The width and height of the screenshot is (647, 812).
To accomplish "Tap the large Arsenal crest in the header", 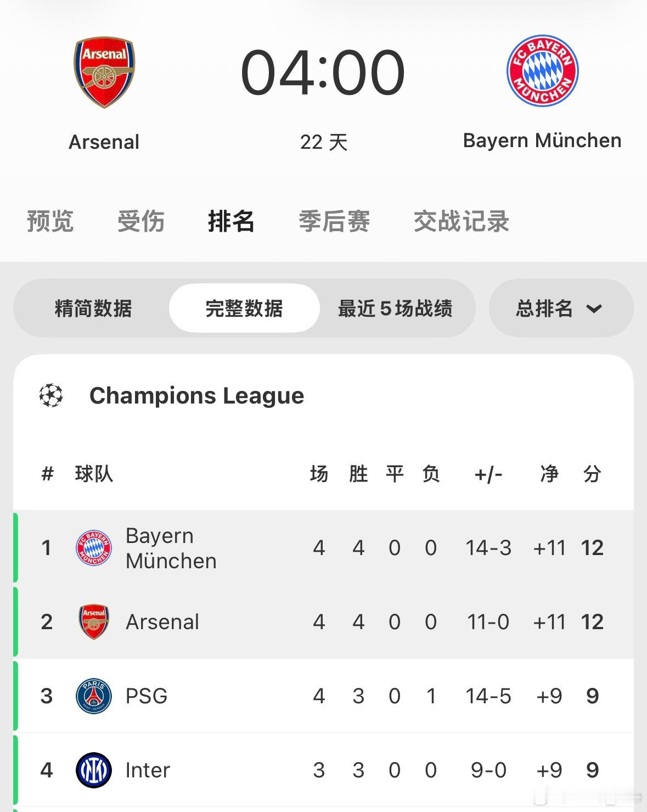I will pyautogui.click(x=104, y=72).
